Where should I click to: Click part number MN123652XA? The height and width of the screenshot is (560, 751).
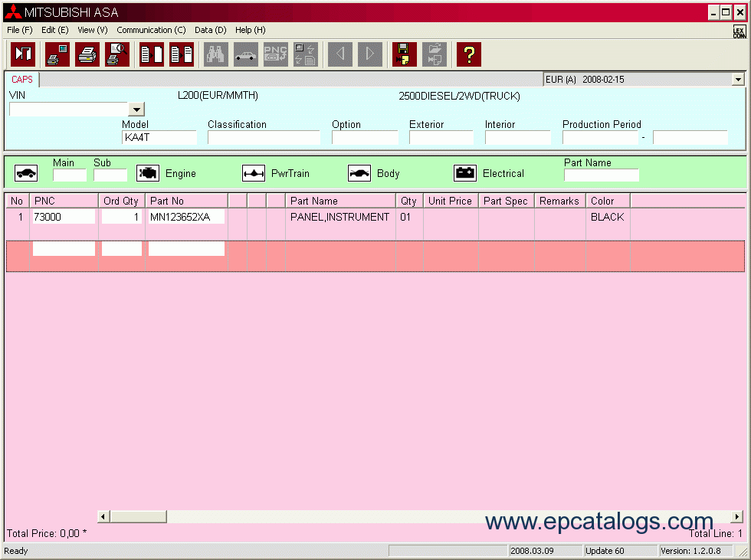pyautogui.click(x=186, y=217)
